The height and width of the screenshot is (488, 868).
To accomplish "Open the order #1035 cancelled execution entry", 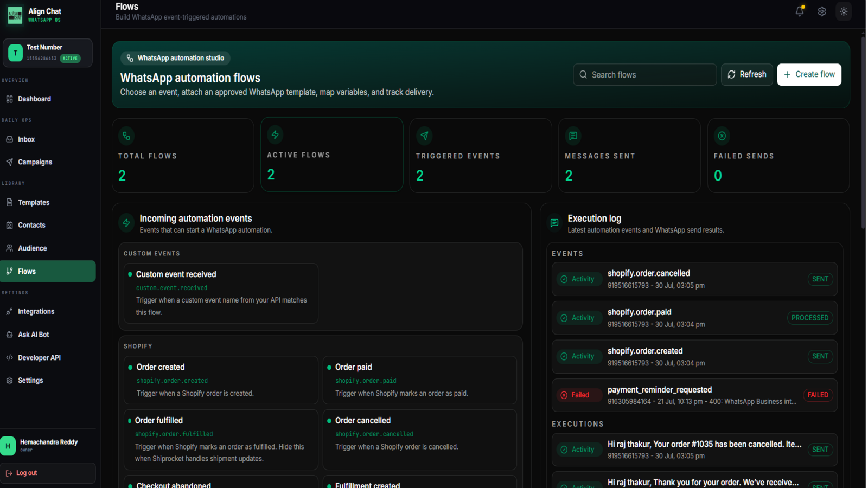I will 694,450.
